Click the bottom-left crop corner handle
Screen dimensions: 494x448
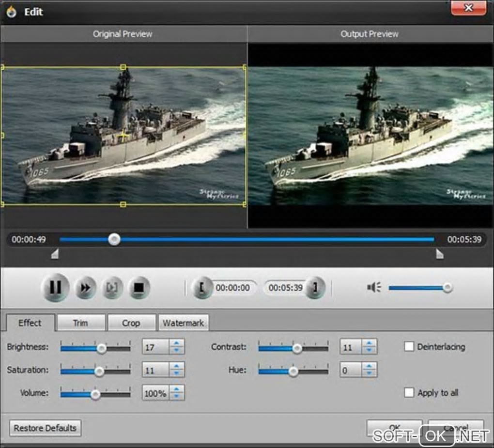coord(2,204)
